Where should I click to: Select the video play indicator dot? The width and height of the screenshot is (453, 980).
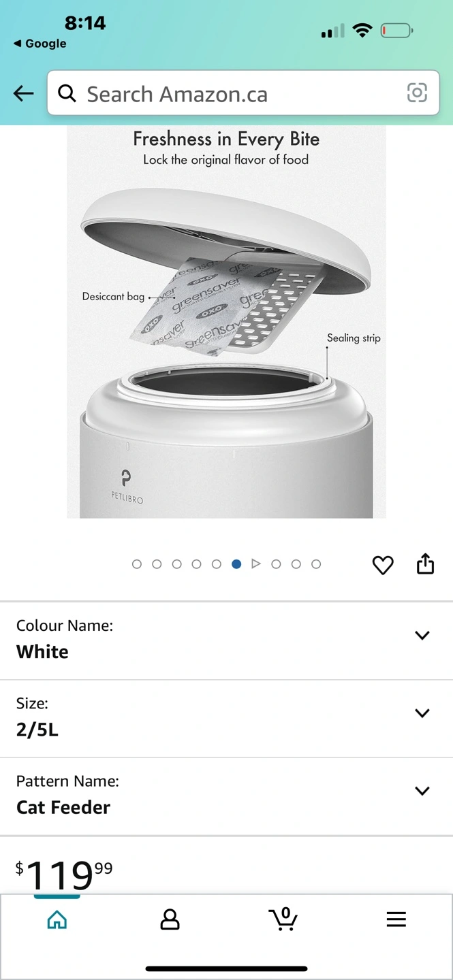tap(256, 564)
